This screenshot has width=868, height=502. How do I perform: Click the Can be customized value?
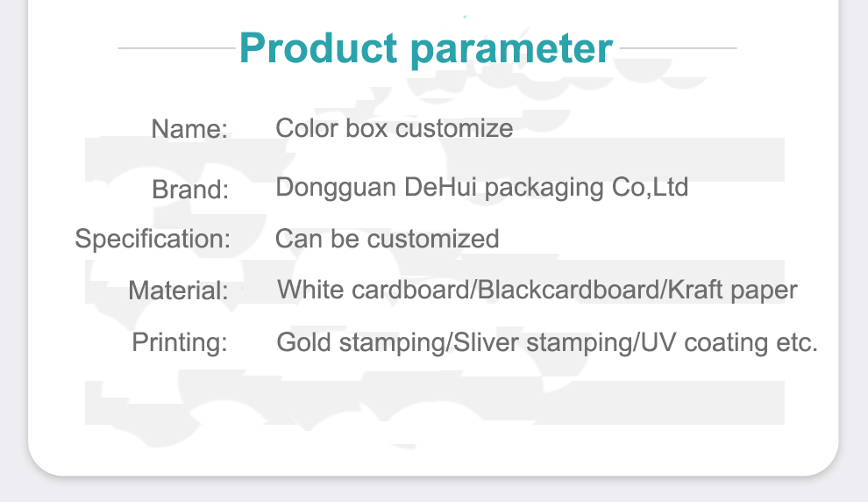tap(387, 239)
